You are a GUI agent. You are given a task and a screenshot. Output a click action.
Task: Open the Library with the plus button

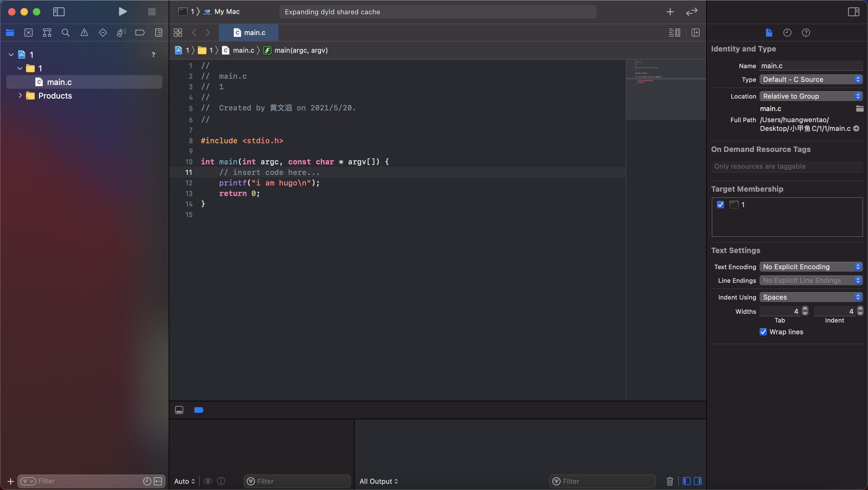tap(670, 12)
